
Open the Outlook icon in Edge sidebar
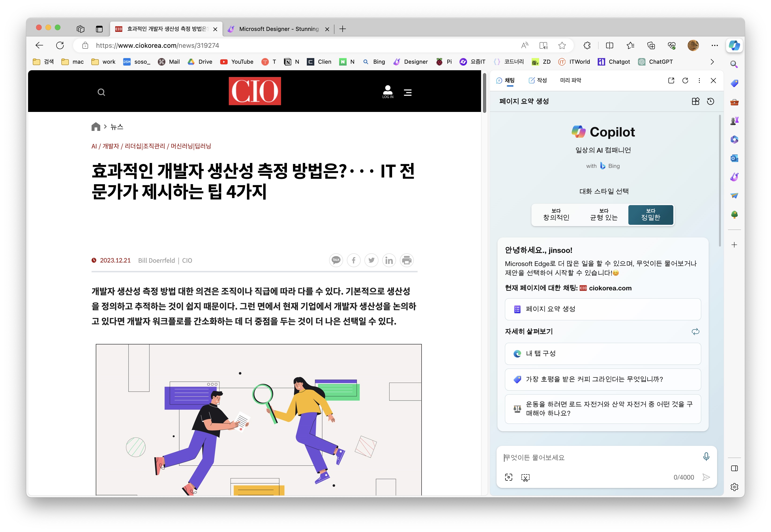(x=734, y=158)
